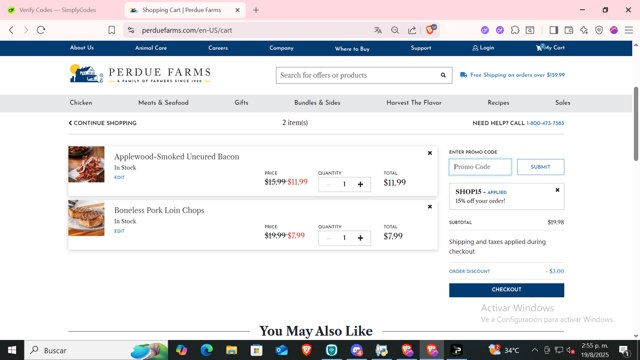
Task: Open the Chicken menu
Action: pos(81,103)
